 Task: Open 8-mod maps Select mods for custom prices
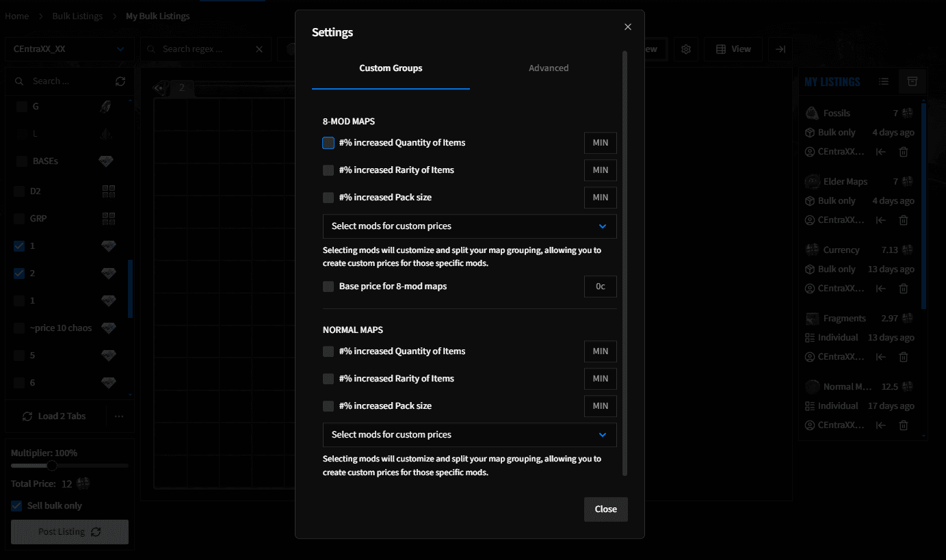pos(469,226)
